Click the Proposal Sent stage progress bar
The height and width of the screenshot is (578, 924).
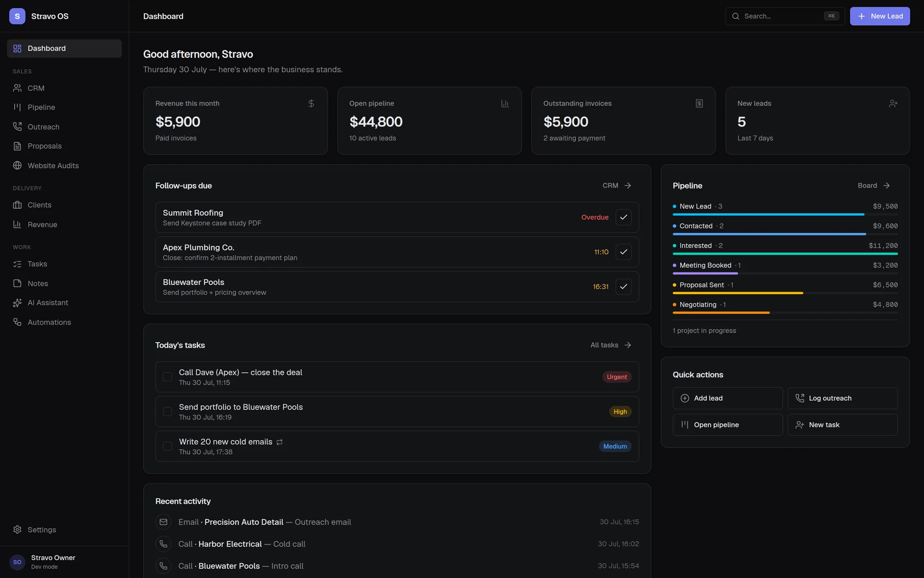pyautogui.click(x=785, y=293)
